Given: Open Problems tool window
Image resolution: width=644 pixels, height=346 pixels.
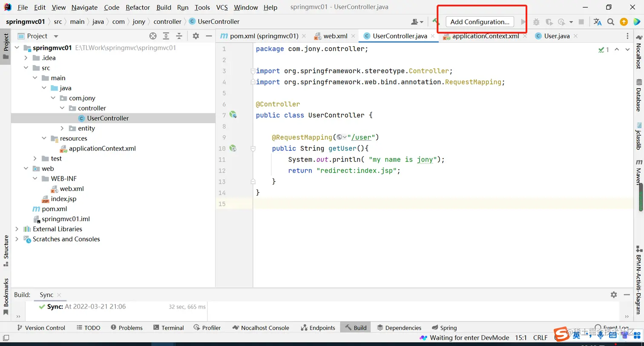Looking at the screenshot, I should click(126, 328).
